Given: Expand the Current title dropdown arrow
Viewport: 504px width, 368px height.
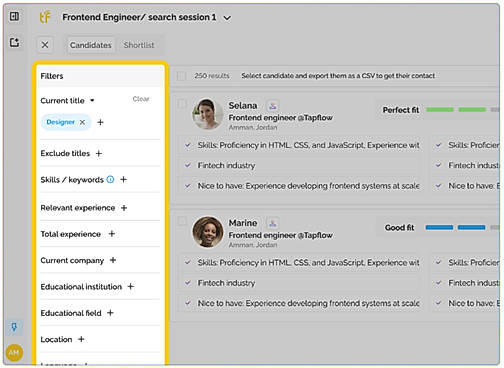Looking at the screenshot, I should pos(92,100).
